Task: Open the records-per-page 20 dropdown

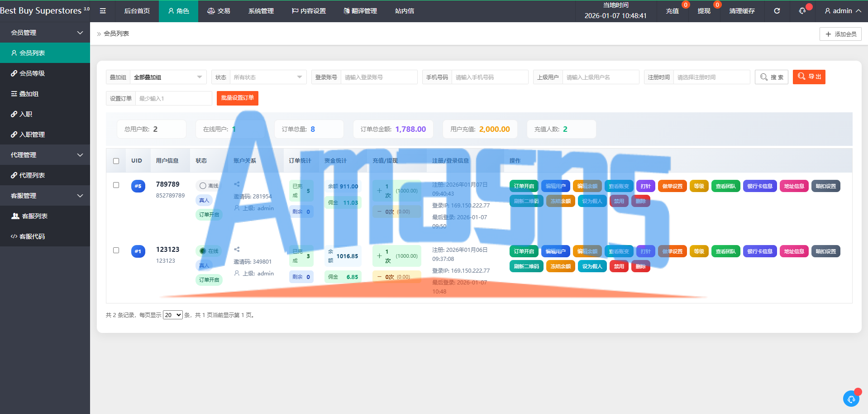Action: pyautogui.click(x=173, y=315)
